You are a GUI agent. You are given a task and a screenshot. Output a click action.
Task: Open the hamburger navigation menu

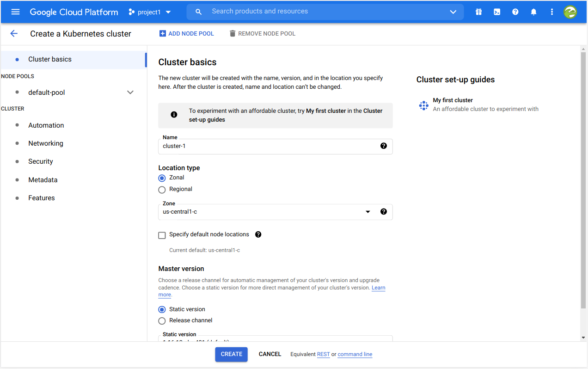pos(15,12)
